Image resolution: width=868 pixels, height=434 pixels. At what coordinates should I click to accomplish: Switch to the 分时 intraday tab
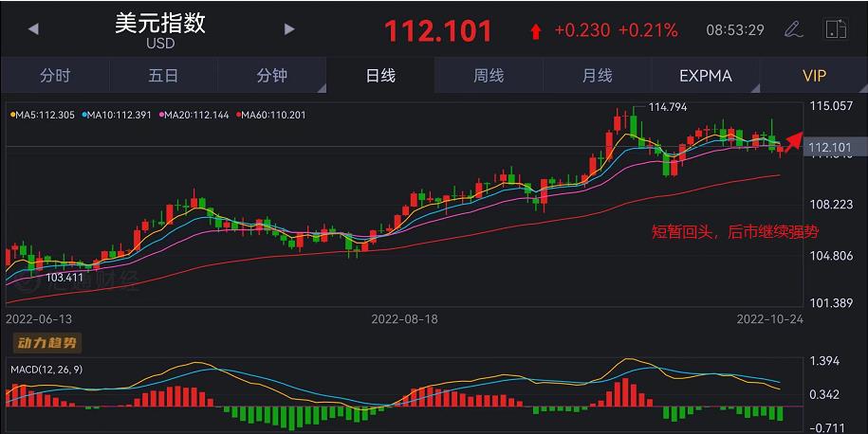click(x=55, y=76)
